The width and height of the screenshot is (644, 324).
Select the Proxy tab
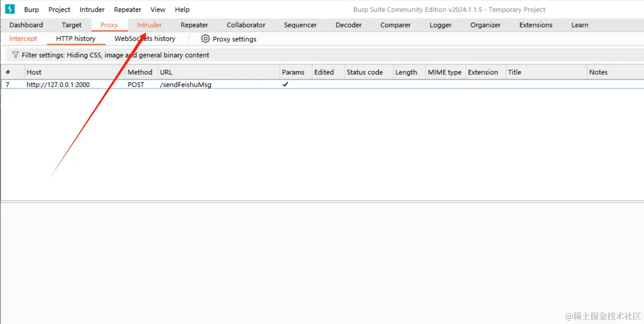click(x=109, y=25)
